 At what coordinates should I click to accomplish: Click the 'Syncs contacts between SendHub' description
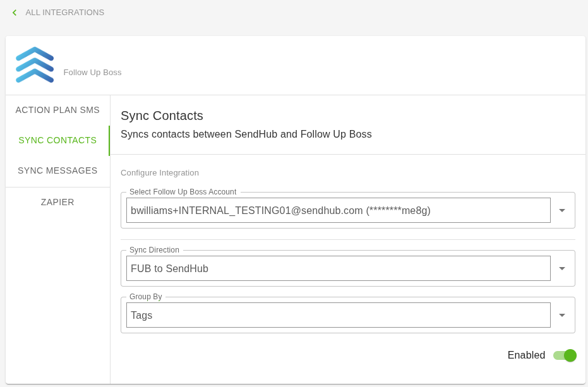click(246, 134)
